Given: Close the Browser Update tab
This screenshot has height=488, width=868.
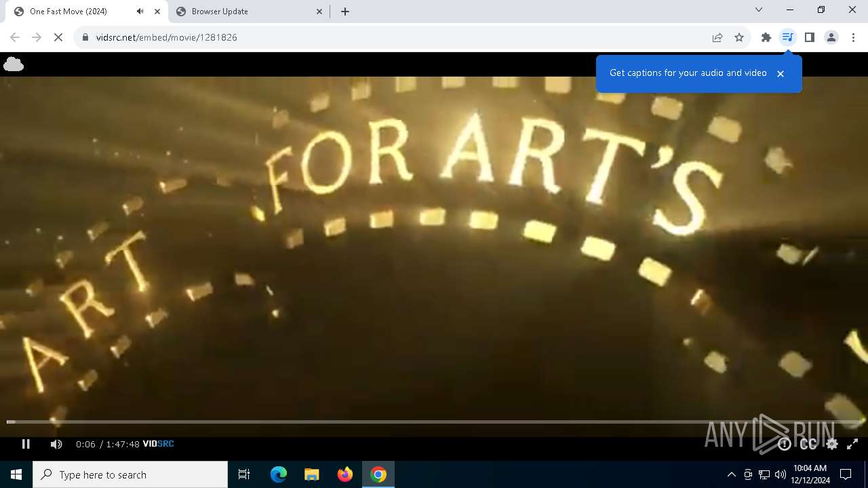Looking at the screenshot, I should [319, 12].
